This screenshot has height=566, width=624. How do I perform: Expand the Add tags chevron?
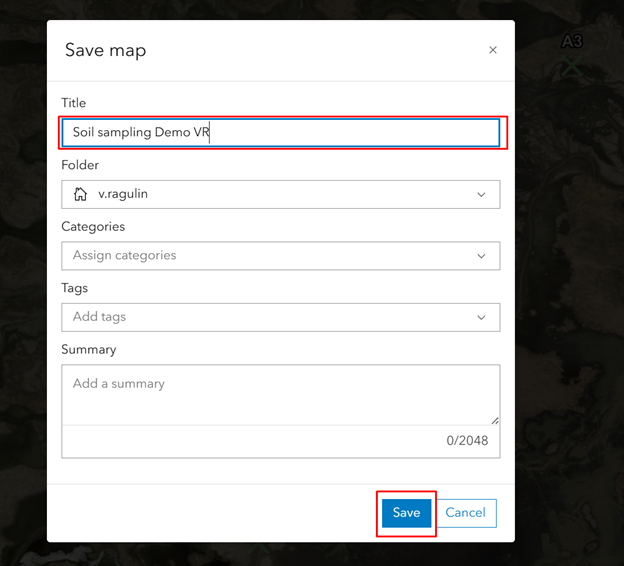click(x=482, y=318)
